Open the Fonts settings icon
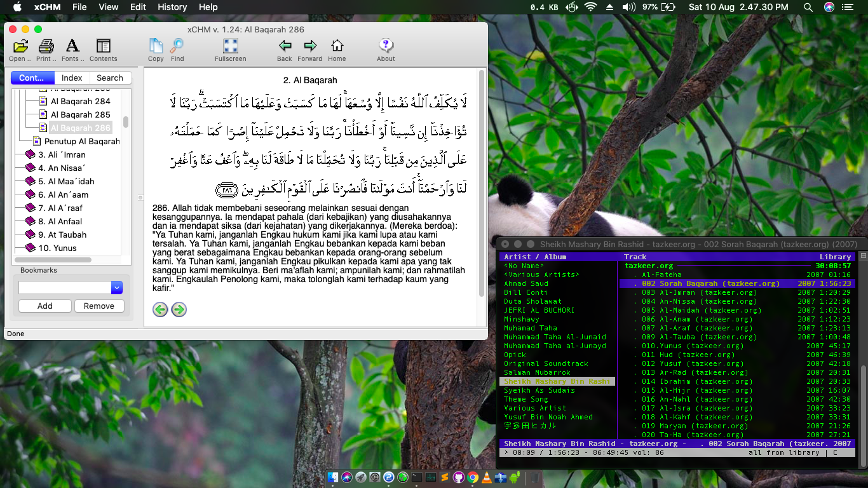The image size is (868, 488). pyautogui.click(x=72, y=46)
